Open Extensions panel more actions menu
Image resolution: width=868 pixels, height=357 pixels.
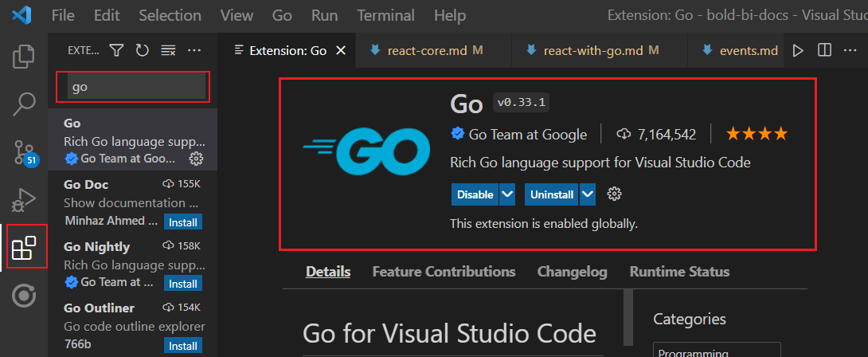[x=194, y=50]
